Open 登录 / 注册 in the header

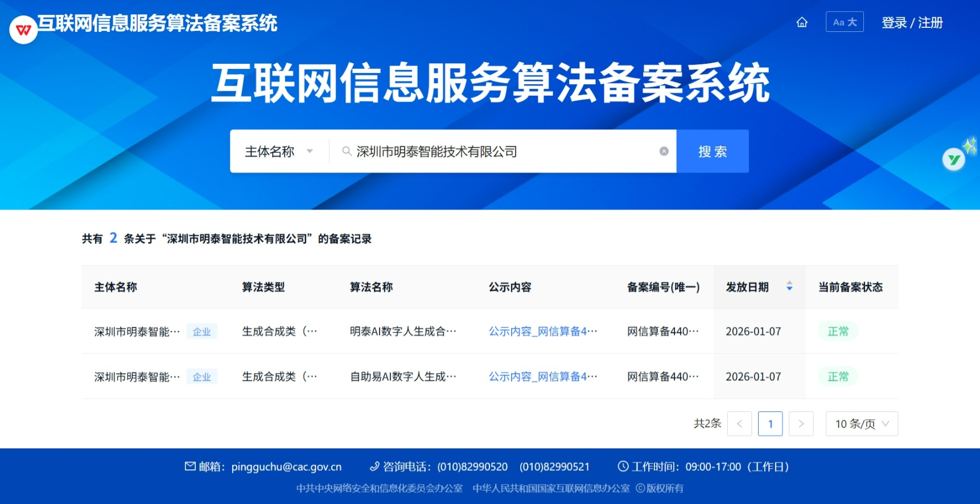(912, 23)
